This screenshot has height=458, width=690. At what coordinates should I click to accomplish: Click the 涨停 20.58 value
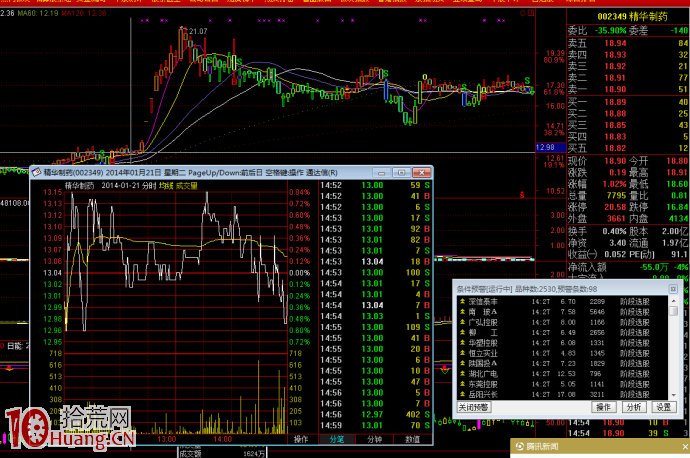(x=615, y=207)
